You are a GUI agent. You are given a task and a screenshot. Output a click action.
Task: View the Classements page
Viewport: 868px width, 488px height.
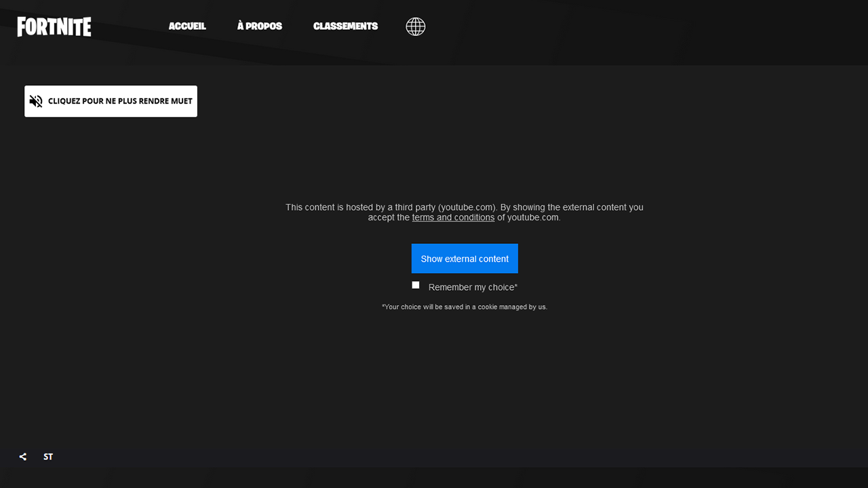(x=345, y=26)
